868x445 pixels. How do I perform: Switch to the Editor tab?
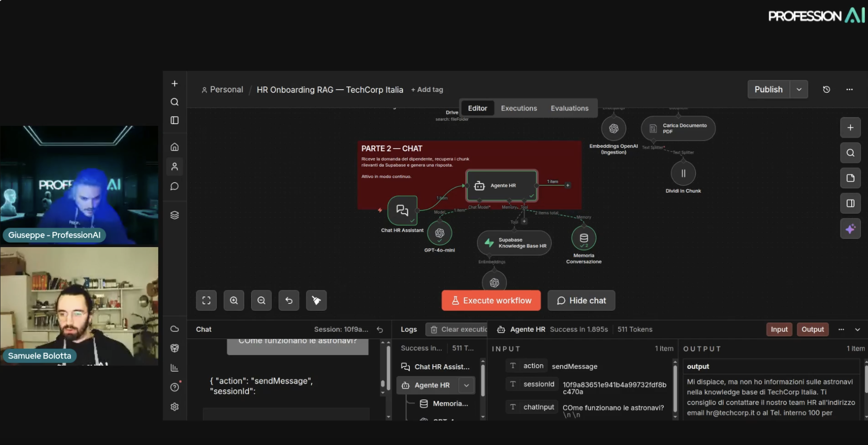[478, 108]
